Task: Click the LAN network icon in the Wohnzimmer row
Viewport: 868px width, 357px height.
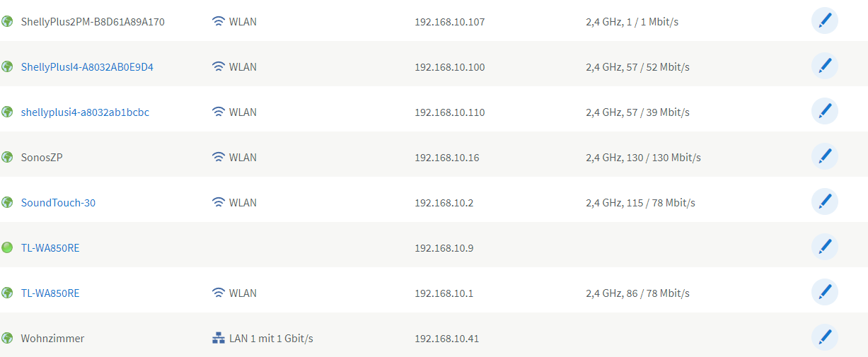Action: click(218, 339)
